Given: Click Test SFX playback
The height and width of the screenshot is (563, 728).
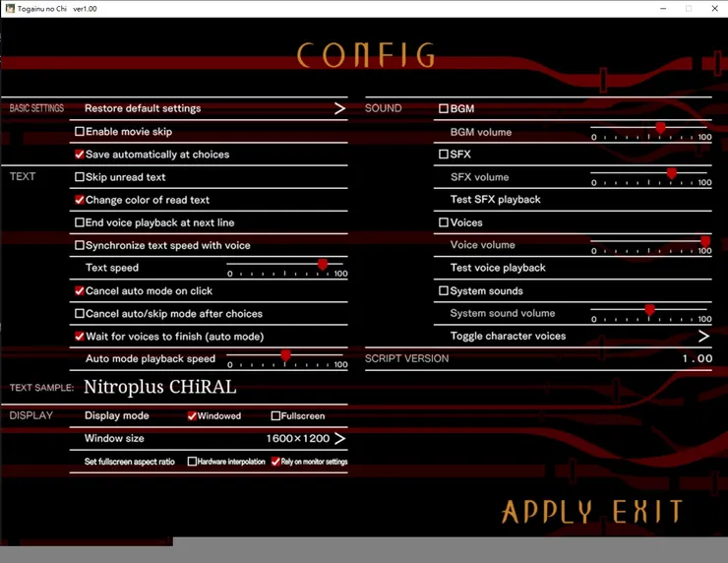Looking at the screenshot, I should (496, 200).
